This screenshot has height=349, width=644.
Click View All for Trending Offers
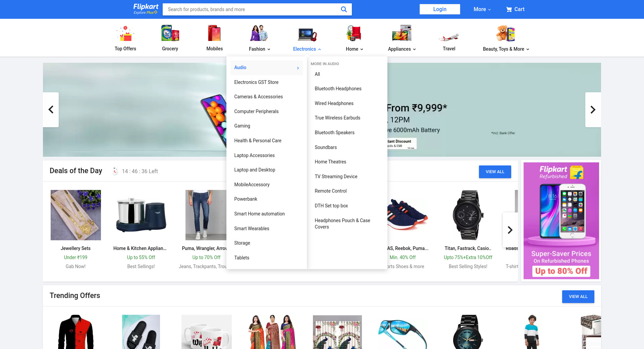point(578,297)
